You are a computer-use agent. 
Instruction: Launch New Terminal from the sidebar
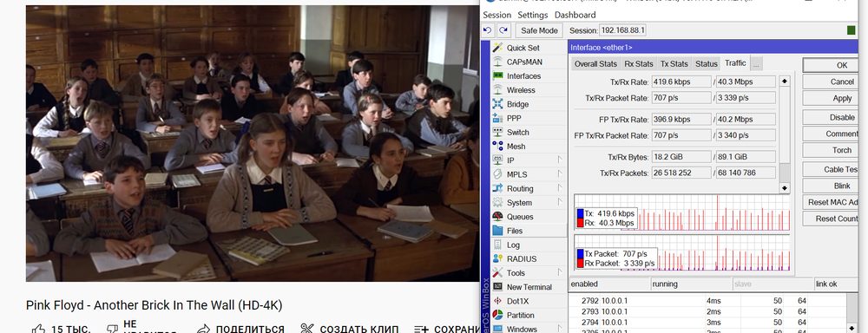[x=529, y=287]
